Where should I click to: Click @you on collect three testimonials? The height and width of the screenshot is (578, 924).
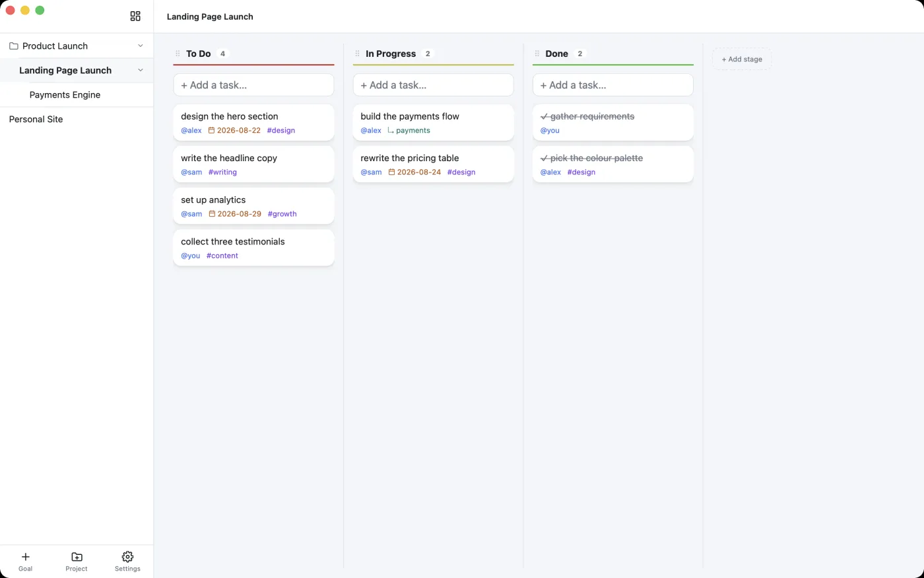pos(191,256)
